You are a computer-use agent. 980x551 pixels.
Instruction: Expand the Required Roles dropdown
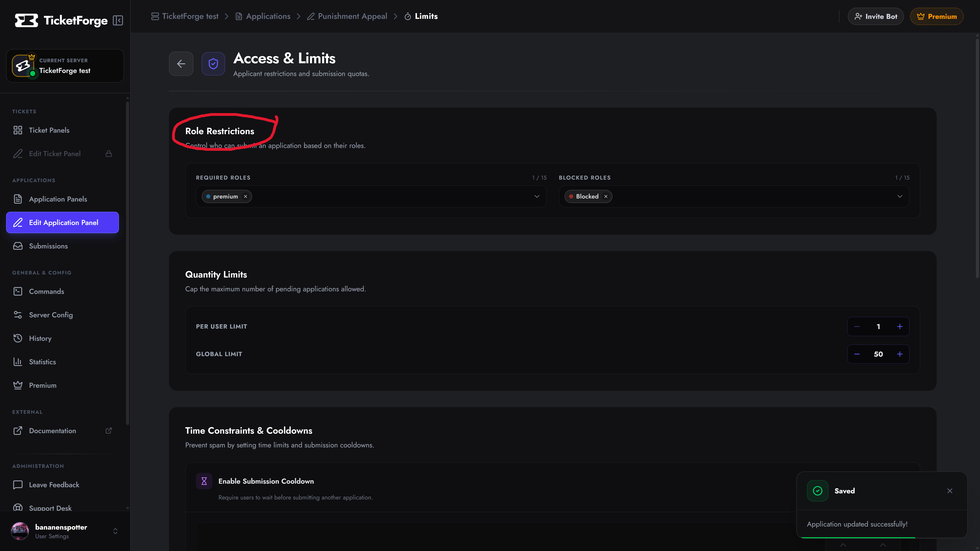(537, 197)
